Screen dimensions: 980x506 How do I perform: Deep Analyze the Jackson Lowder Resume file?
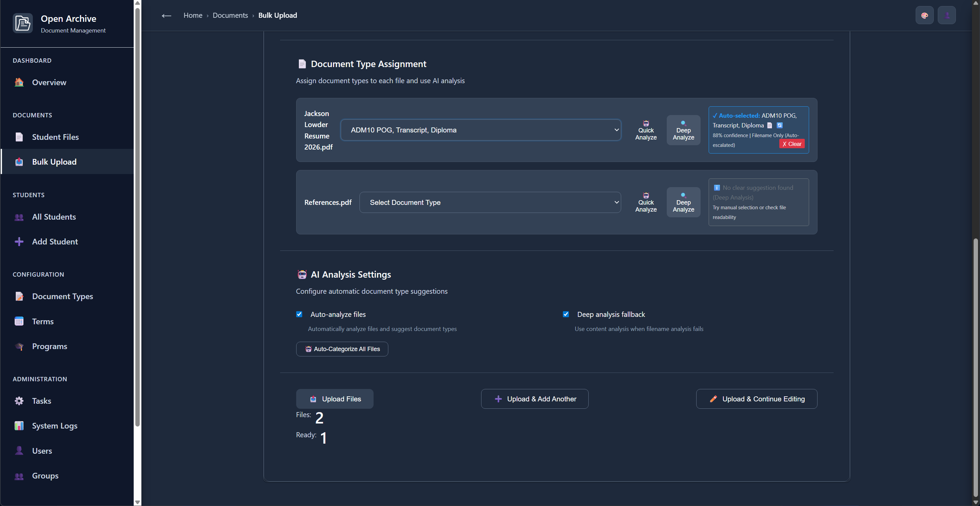point(683,130)
